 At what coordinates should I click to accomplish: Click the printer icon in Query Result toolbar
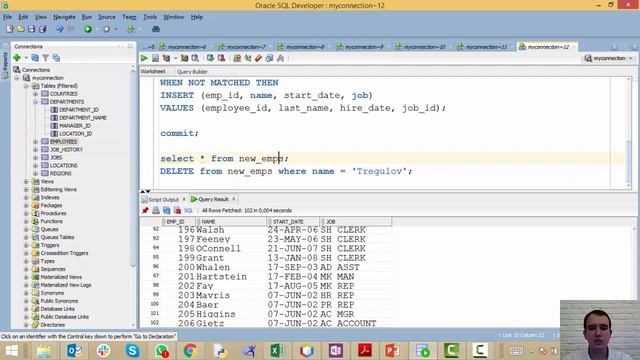point(156,211)
